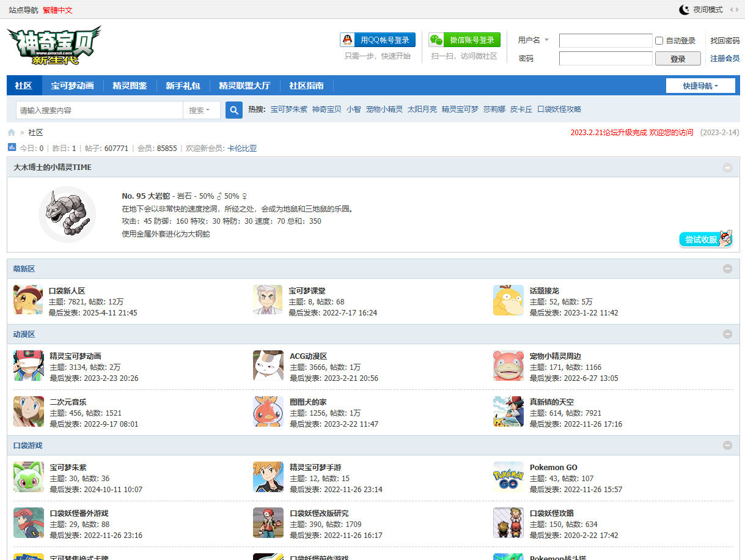This screenshot has height=560, width=745.
Task: Log in with 用QQ帐号登录 button
Action: (x=378, y=40)
